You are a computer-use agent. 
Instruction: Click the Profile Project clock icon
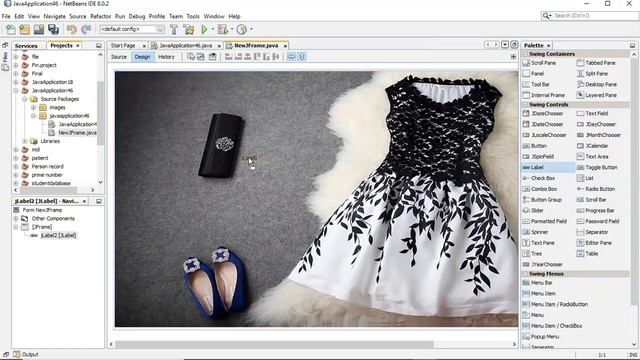[x=242, y=29]
